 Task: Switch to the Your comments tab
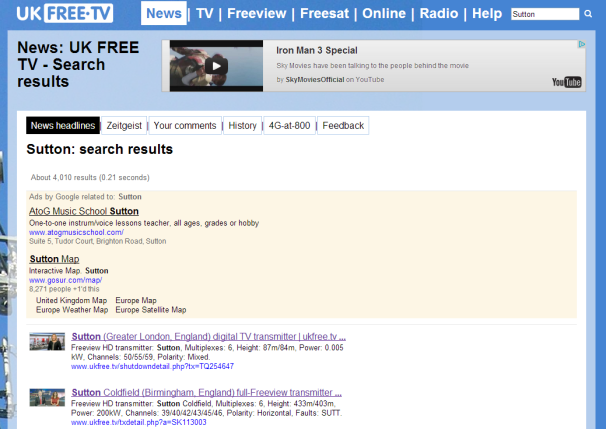[x=185, y=126]
